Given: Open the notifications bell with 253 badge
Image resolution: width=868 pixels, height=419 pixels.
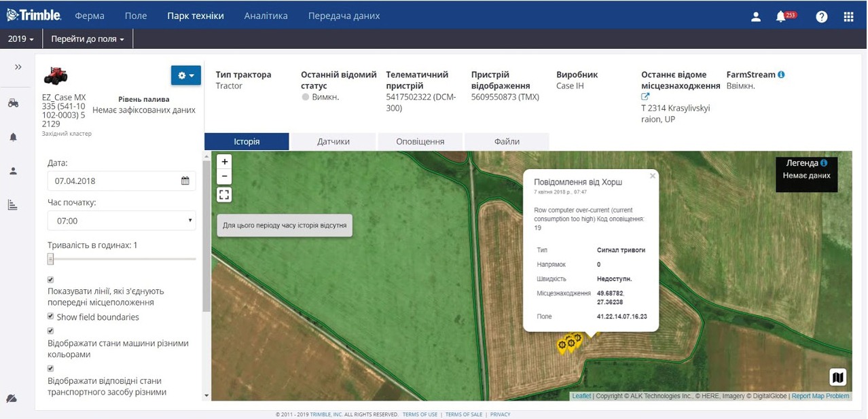Looking at the screenshot, I should pyautogui.click(x=782, y=17).
